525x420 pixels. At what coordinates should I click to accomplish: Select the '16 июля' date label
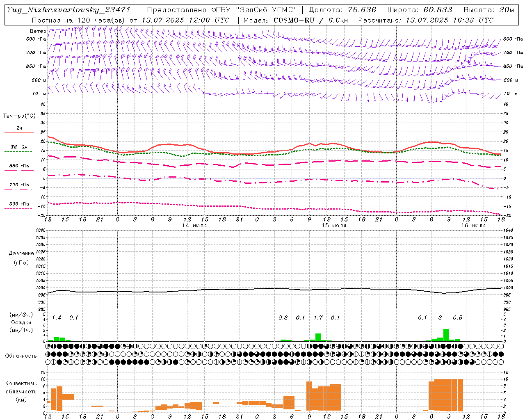[473, 226]
